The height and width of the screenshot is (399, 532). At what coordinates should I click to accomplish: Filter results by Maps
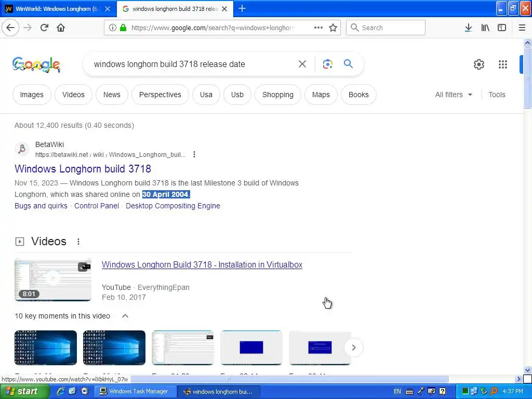[x=321, y=95]
